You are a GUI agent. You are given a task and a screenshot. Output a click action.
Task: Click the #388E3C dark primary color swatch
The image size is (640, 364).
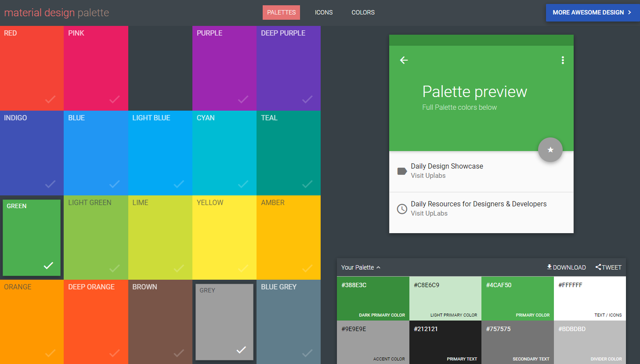click(x=373, y=299)
